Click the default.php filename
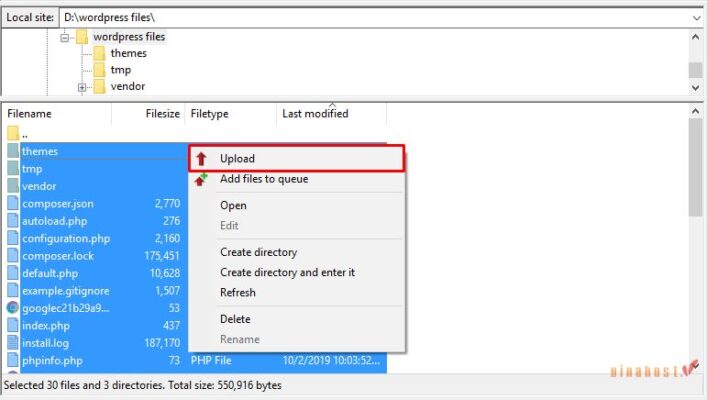The width and height of the screenshot is (707, 400). (50, 273)
